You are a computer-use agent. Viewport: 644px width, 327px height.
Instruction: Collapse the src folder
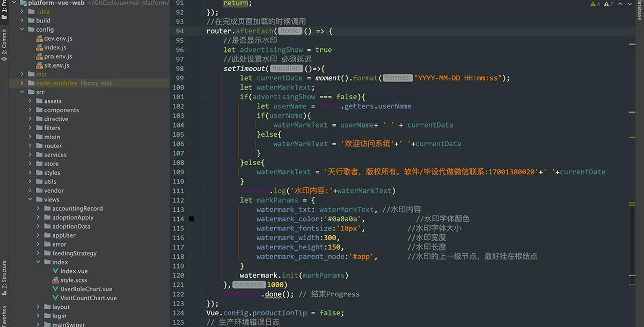[21, 92]
